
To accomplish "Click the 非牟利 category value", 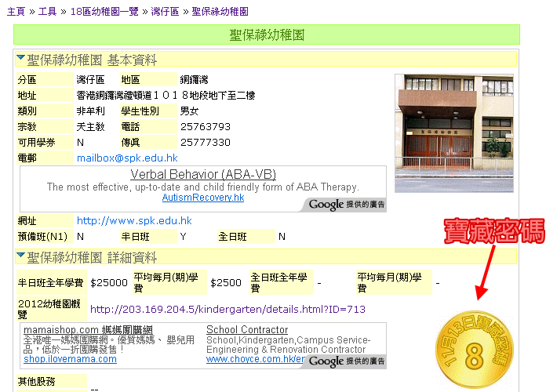I will (90, 111).
